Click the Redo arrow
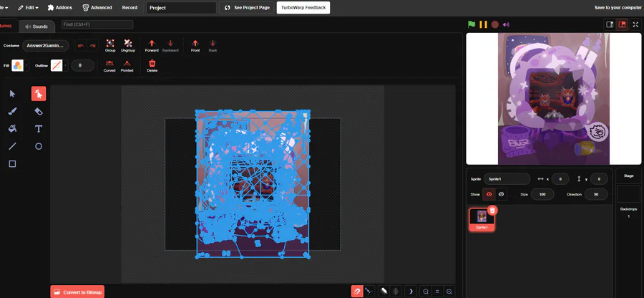 pos(93,46)
